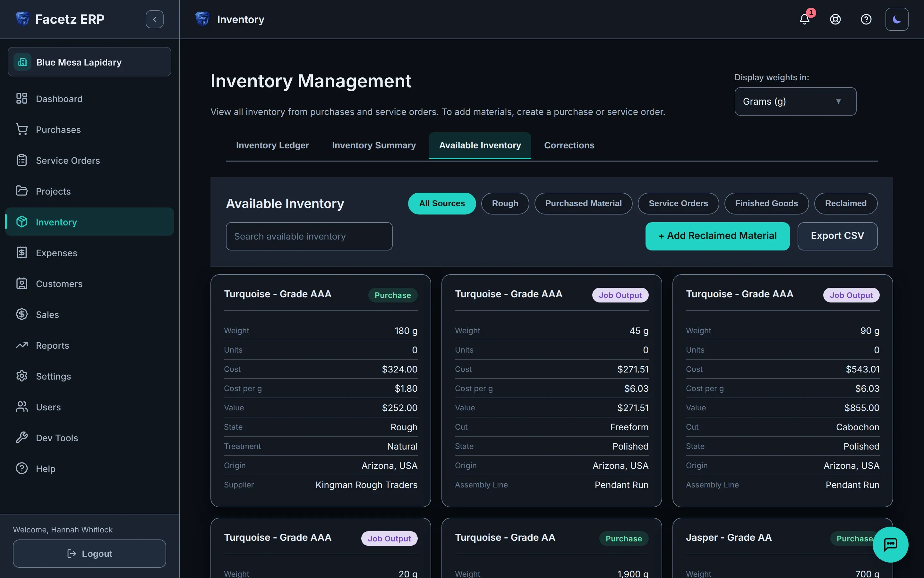
Task: Filter by Rough source
Action: [x=505, y=203]
